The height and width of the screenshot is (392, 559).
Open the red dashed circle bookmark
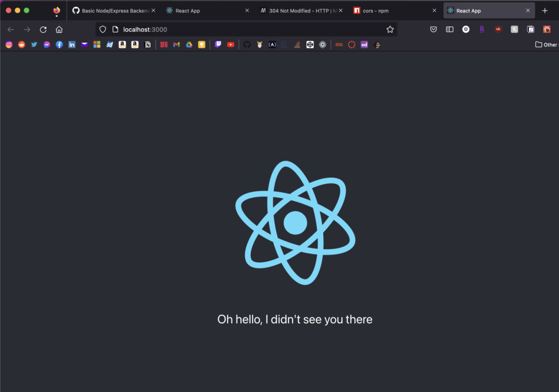tap(352, 45)
